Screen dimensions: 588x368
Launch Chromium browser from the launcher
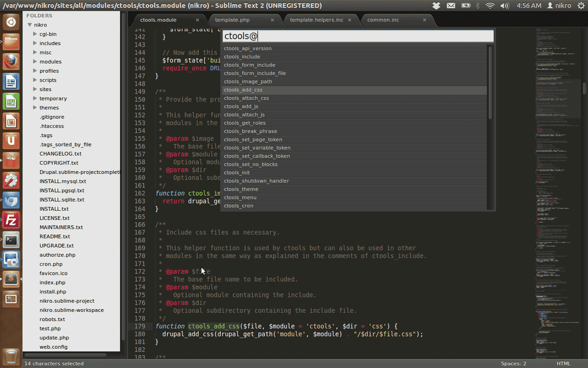11,201
